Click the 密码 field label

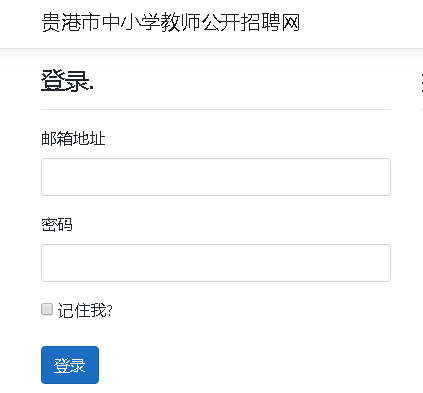(57, 224)
